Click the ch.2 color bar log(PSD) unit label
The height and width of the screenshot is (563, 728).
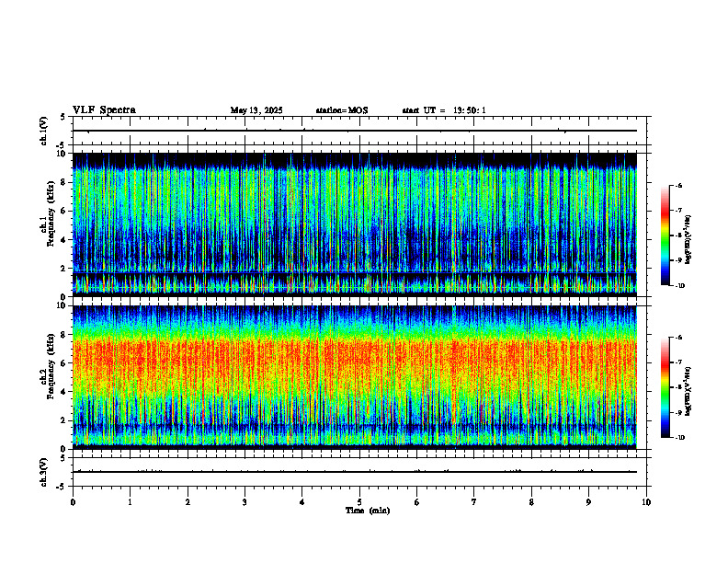pos(688,391)
